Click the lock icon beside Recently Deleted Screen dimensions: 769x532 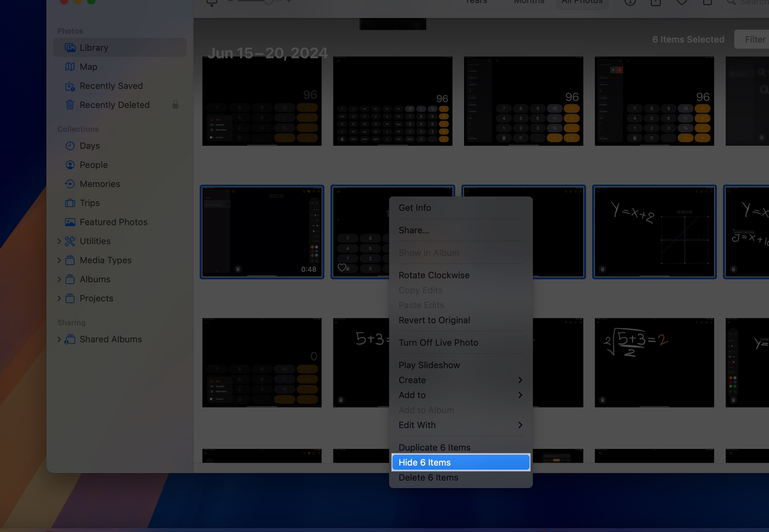[175, 105]
